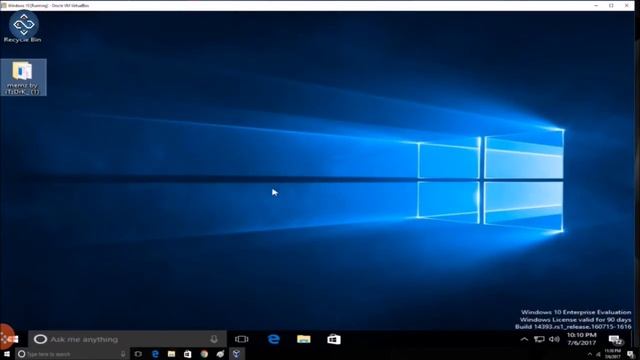Expand hidden icons in the host system tray
The image size is (640, 360).
pos(590,354)
